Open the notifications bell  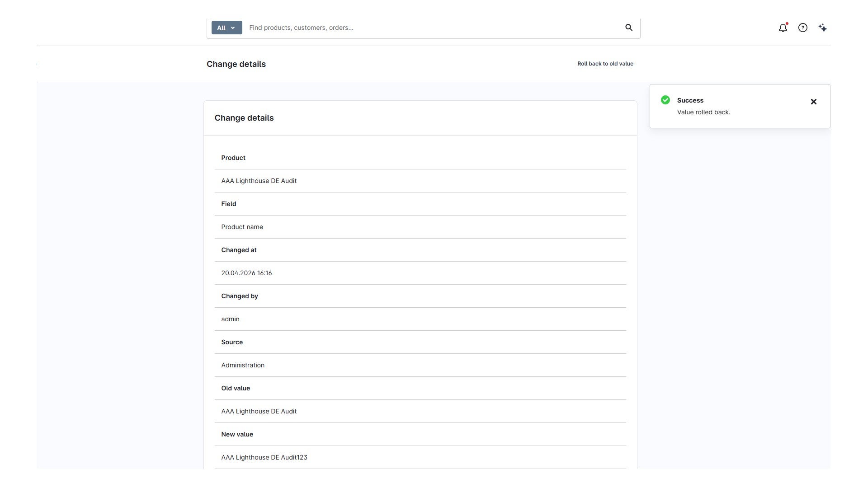click(783, 28)
